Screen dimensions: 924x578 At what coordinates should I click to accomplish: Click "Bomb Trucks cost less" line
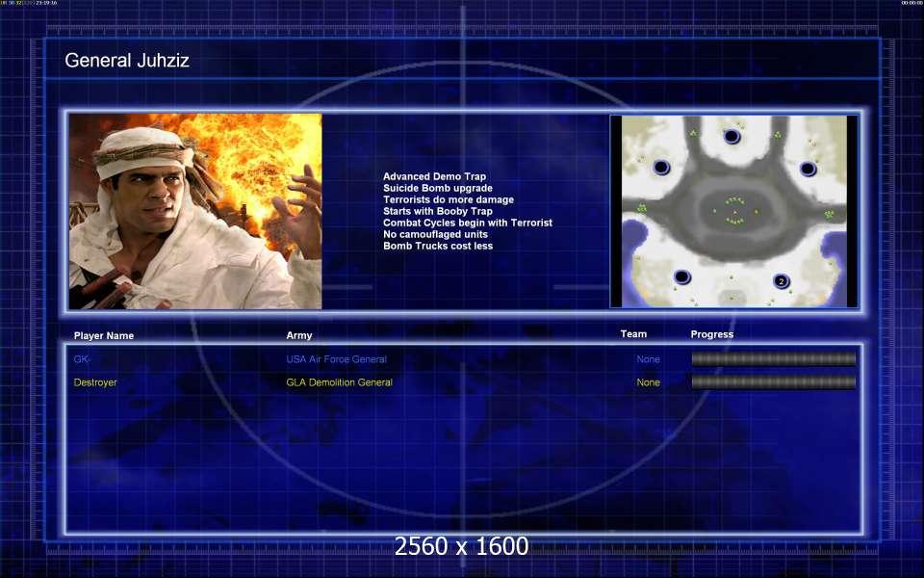pyautogui.click(x=438, y=246)
